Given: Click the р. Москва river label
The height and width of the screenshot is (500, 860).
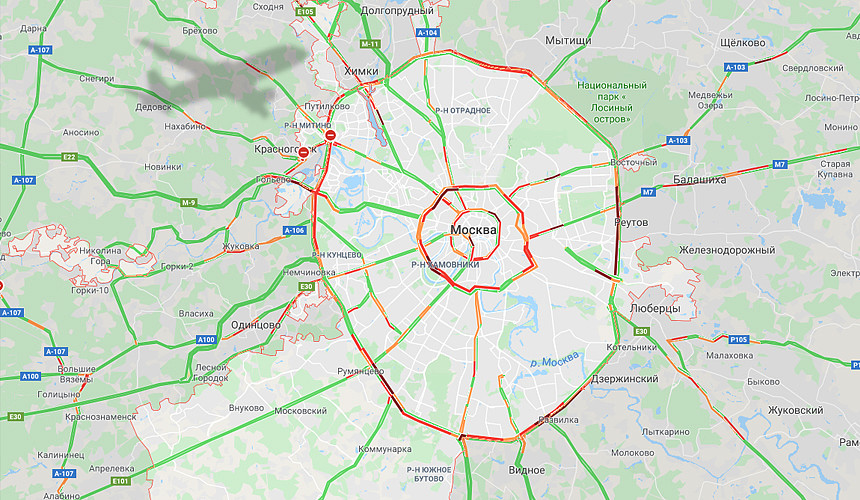Looking at the screenshot, I should 555,360.
